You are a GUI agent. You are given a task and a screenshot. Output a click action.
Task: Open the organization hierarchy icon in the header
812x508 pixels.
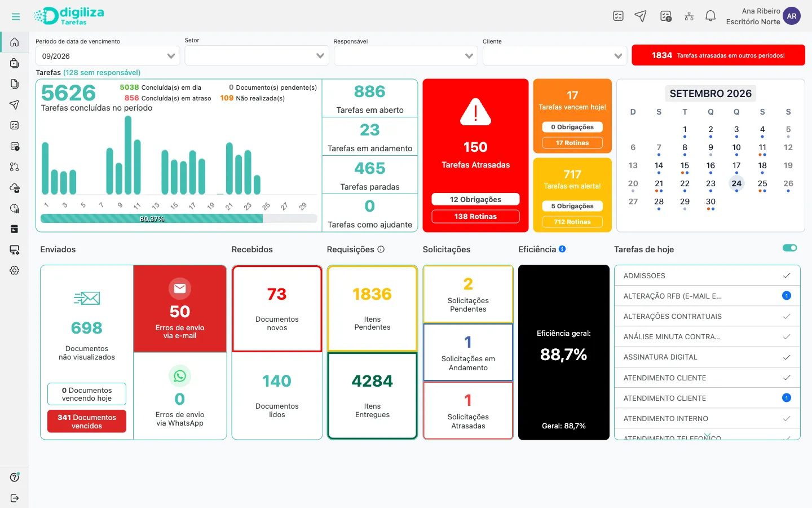click(x=689, y=16)
